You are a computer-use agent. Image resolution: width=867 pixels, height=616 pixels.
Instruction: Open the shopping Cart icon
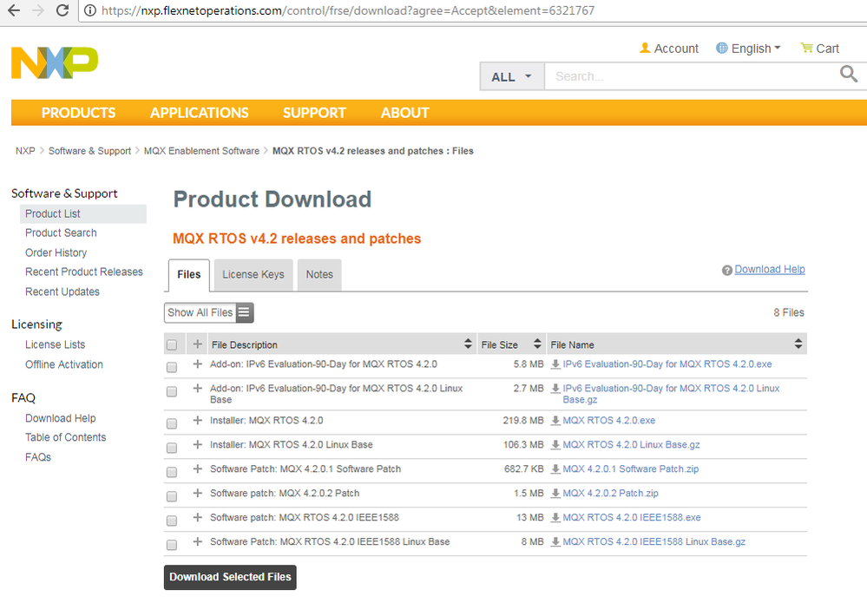[807, 48]
